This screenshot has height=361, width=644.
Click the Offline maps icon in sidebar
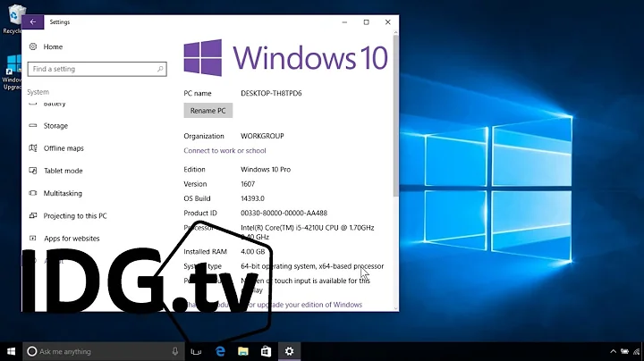[33, 148]
